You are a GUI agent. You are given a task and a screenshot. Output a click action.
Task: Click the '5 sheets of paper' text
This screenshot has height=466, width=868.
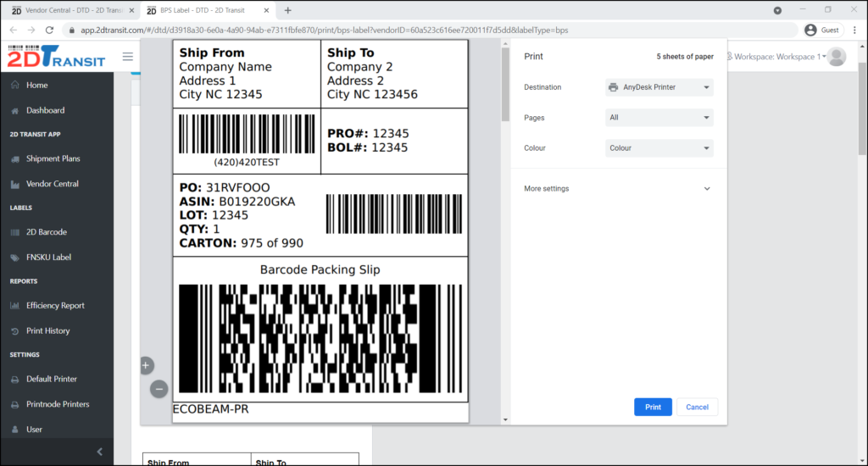[x=685, y=57]
